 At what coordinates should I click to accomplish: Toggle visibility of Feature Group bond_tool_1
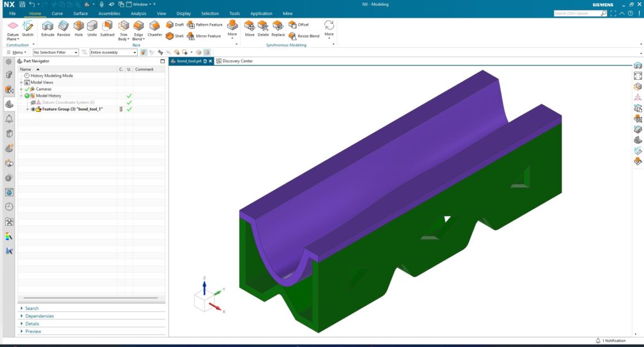click(x=33, y=109)
